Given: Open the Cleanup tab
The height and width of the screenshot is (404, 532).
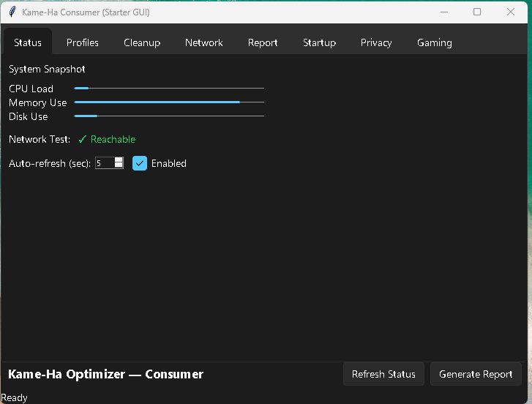Looking at the screenshot, I should point(142,42).
